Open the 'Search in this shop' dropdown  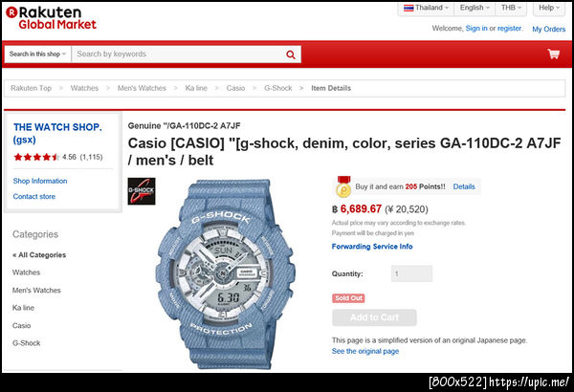[x=37, y=54]
